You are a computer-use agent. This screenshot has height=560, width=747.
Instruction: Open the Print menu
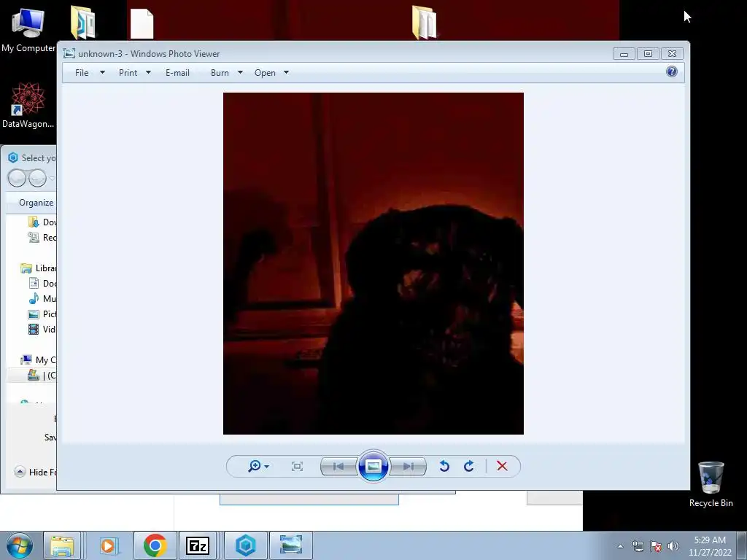128,73
